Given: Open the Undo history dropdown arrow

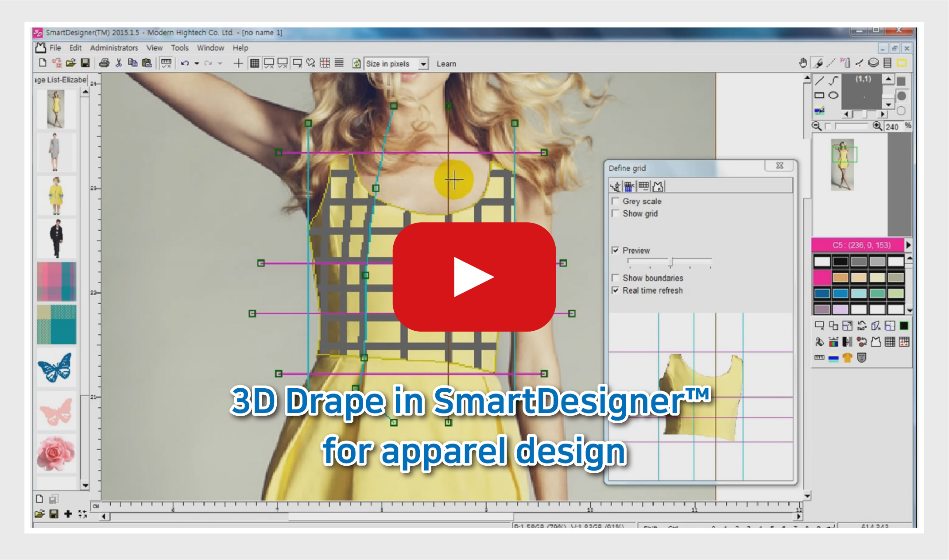Looking at the screenshot, I should 197,63.
